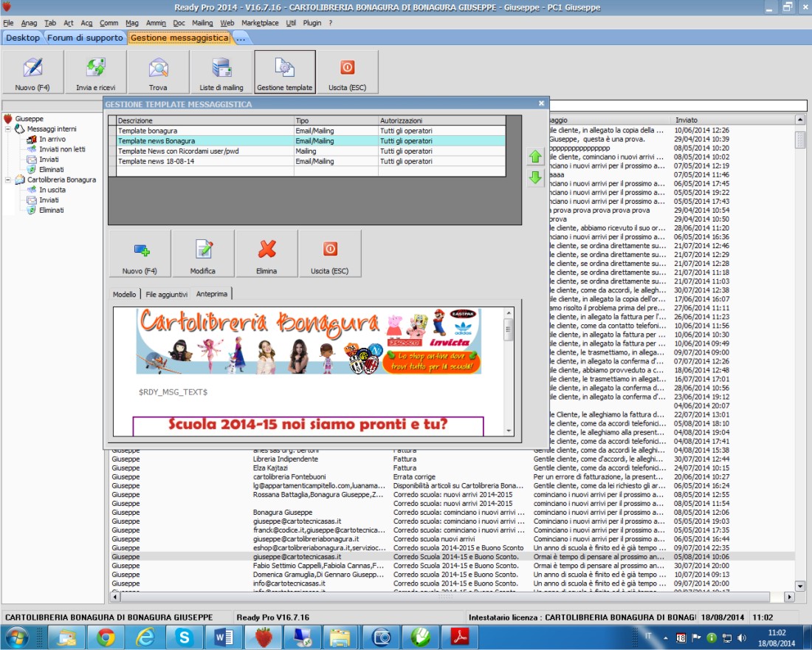812x650 pixels.
Task: Open the File menu
Action: (x=8, y=23)
